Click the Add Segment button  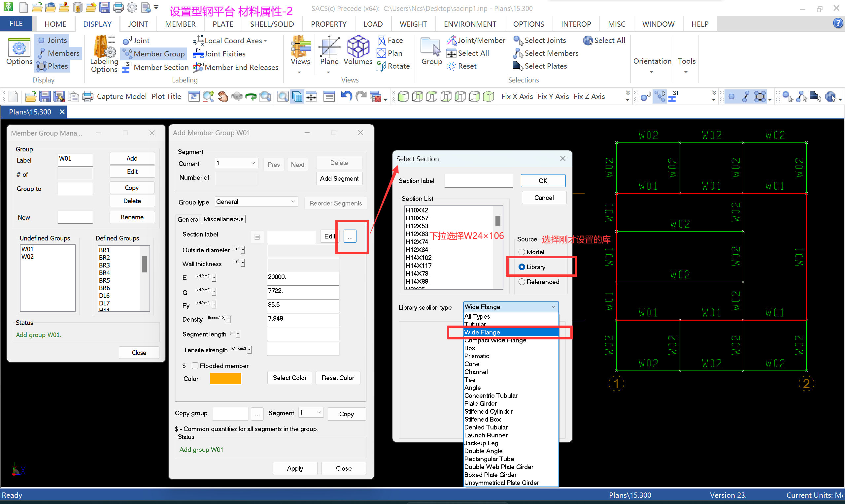click(x=339, y=178)
